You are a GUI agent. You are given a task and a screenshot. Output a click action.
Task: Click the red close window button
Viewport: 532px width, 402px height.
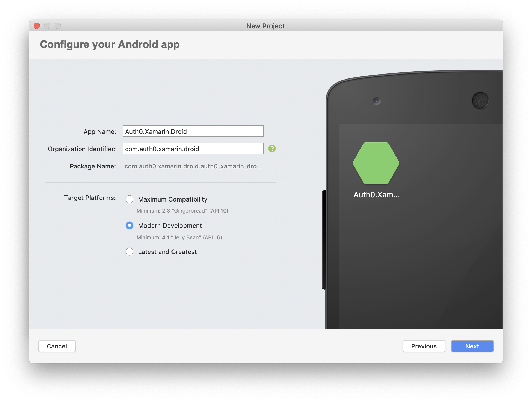[x=37, y=26]
